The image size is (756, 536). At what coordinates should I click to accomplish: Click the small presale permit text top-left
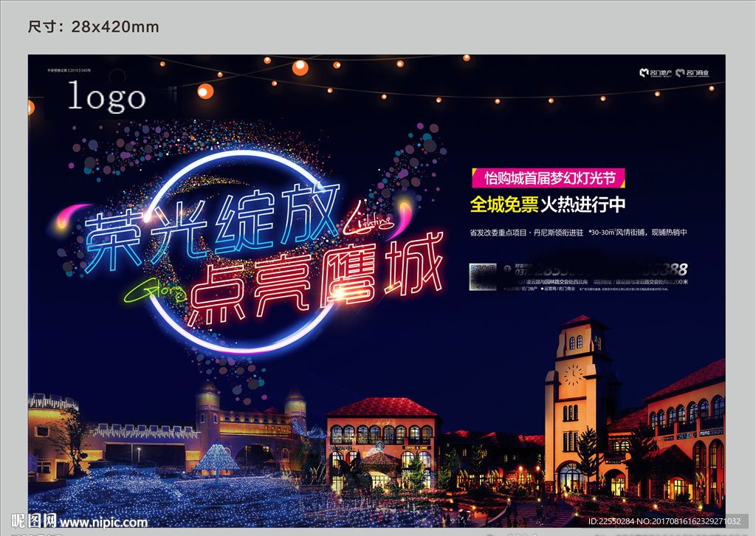pos(69,70)
